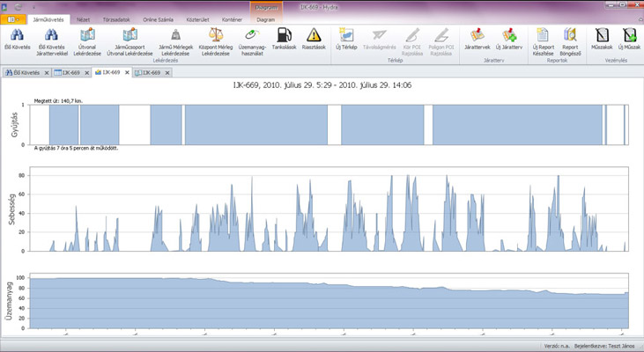Click the Megtett út: 140,7 km label
644x352 pixels.
point(59,101)
